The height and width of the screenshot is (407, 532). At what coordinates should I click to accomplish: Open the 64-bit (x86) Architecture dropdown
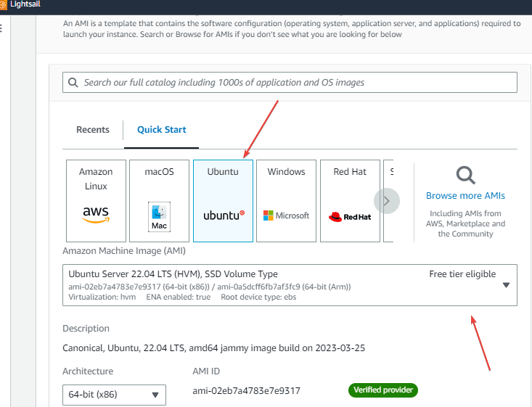(x=115, y=395)
